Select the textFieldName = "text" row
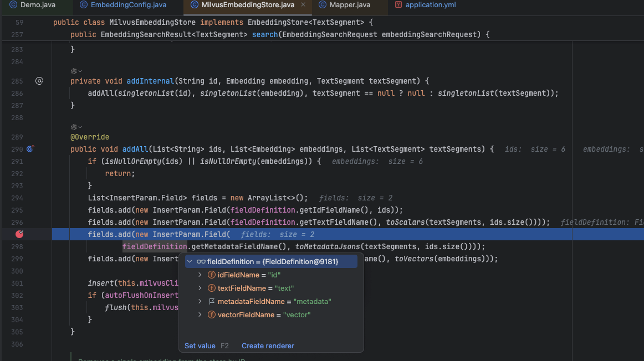This screenshot has height=361, width=644. point(271,288)
